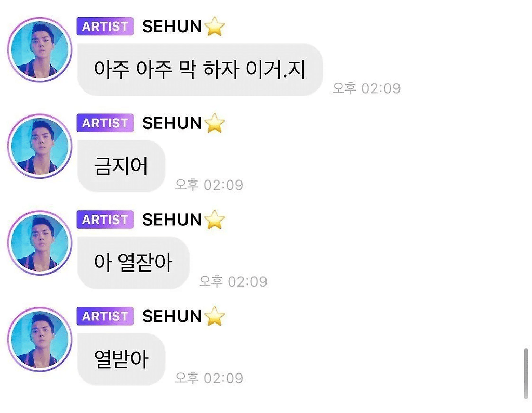
Task: Click the ARTIST badge on the first message
Action: (x=105, y=26)
